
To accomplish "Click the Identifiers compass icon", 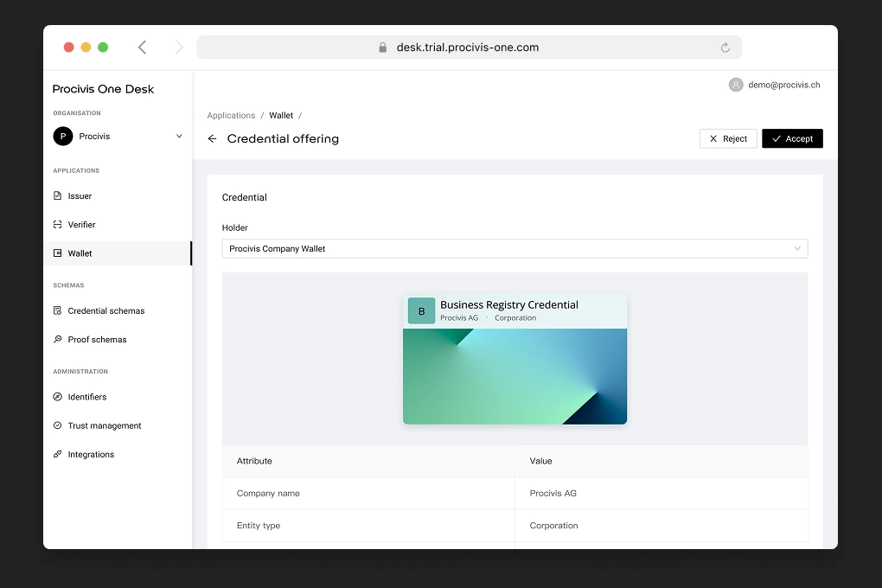I will [57, 397].
